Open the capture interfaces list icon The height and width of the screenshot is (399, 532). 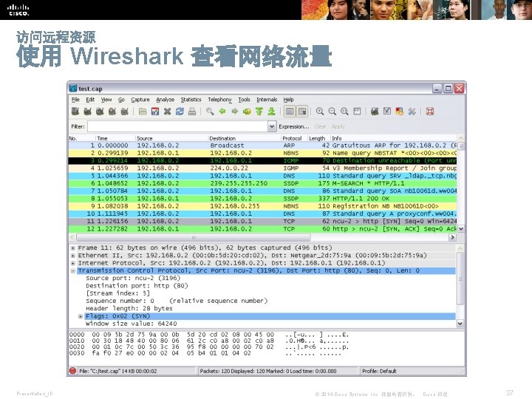(75, 112)
